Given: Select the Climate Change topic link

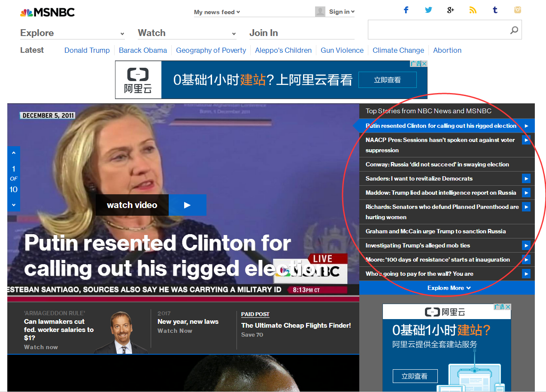Looking at the screenshot, I should [398, 50].
